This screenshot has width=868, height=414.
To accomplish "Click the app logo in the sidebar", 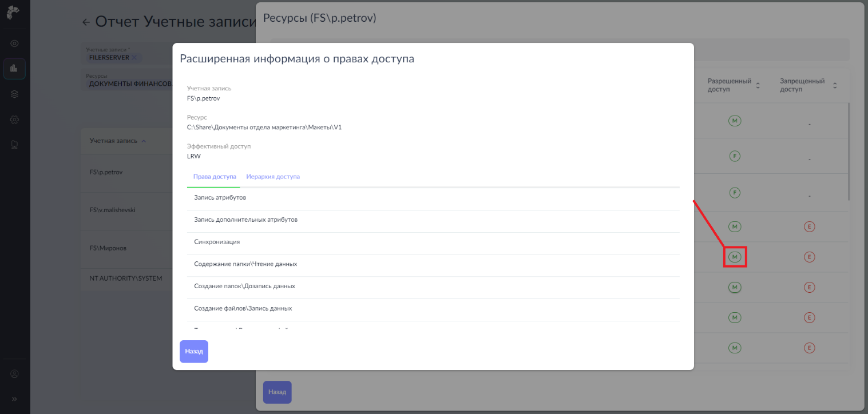I will (x=14, y=13).
